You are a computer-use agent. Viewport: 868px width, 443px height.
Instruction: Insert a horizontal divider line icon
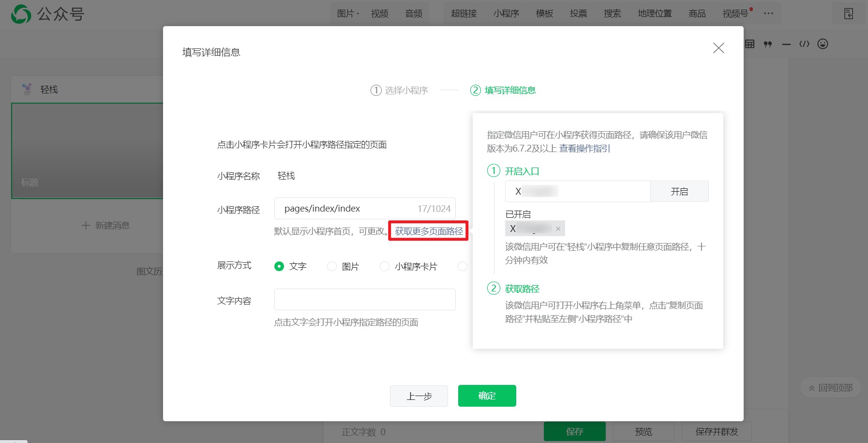coord(786,44)
